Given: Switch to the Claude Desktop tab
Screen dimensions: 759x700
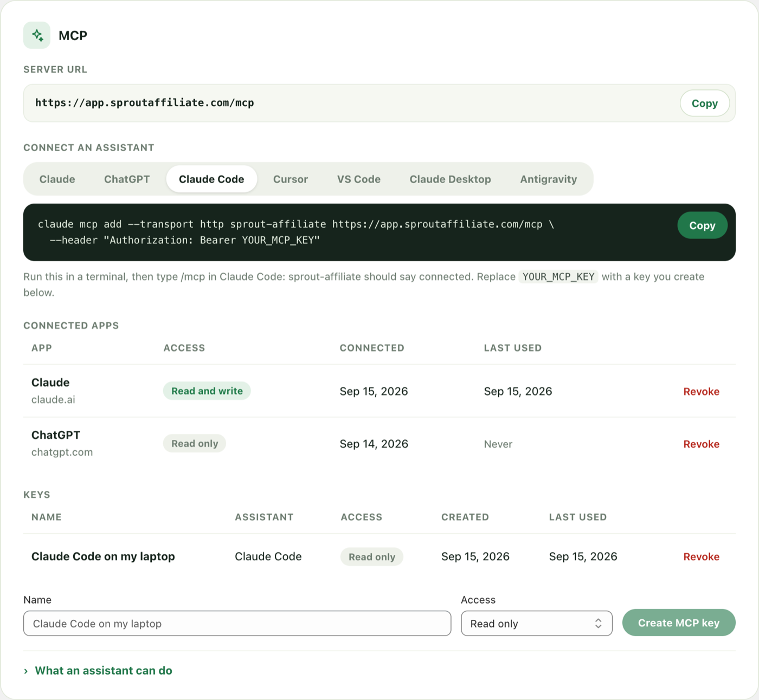Looking at the screenshot, I should click(x=450, y=179).
